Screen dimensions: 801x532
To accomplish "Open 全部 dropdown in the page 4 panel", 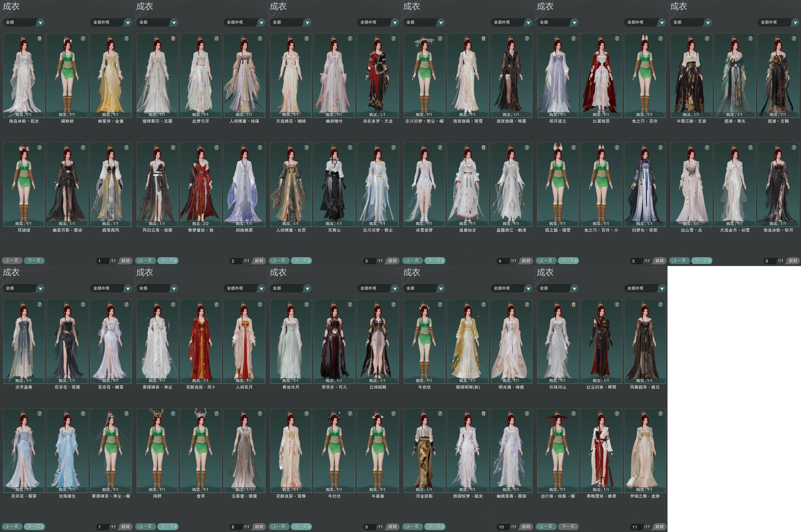I will click(424, 22).
